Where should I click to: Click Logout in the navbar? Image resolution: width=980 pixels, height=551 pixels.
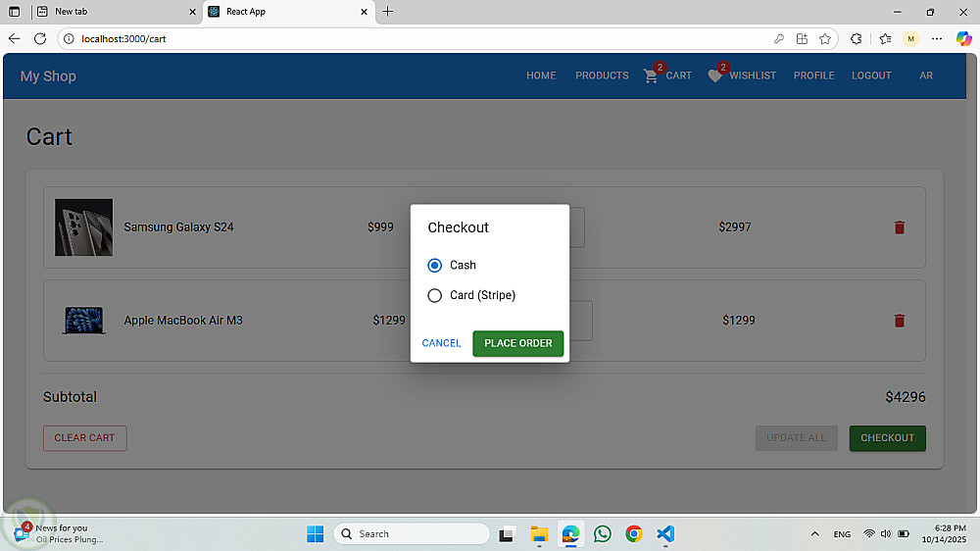(x=871, y=75)
